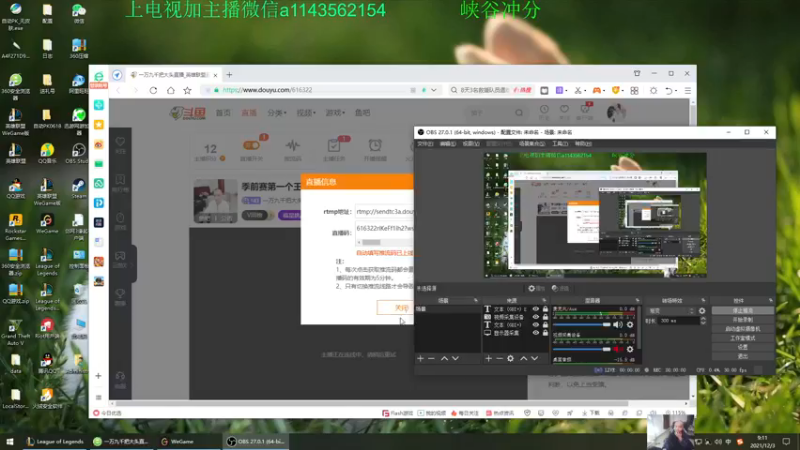Open transition properties gear in OBS
The image size is (800, 450).
[x=702, y=311]
